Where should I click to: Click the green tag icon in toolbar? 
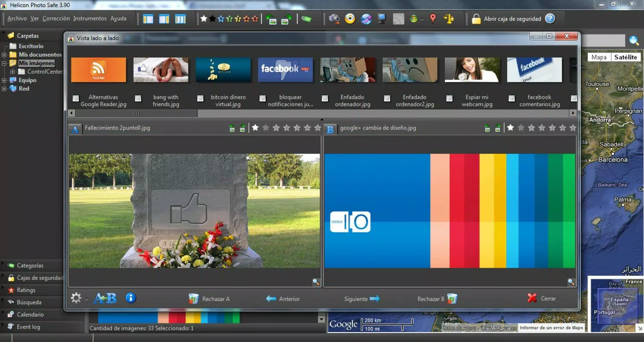[306, 19]
